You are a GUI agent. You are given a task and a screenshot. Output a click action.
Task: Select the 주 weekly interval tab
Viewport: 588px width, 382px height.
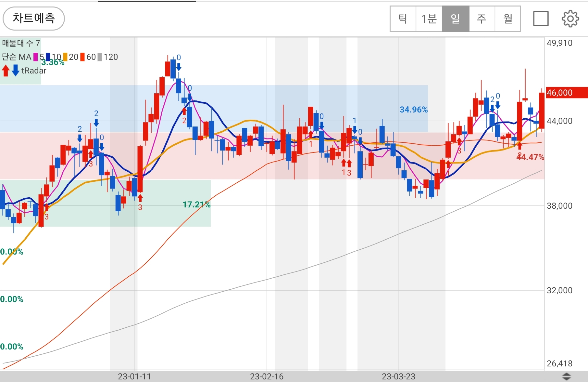coord(482,19)
